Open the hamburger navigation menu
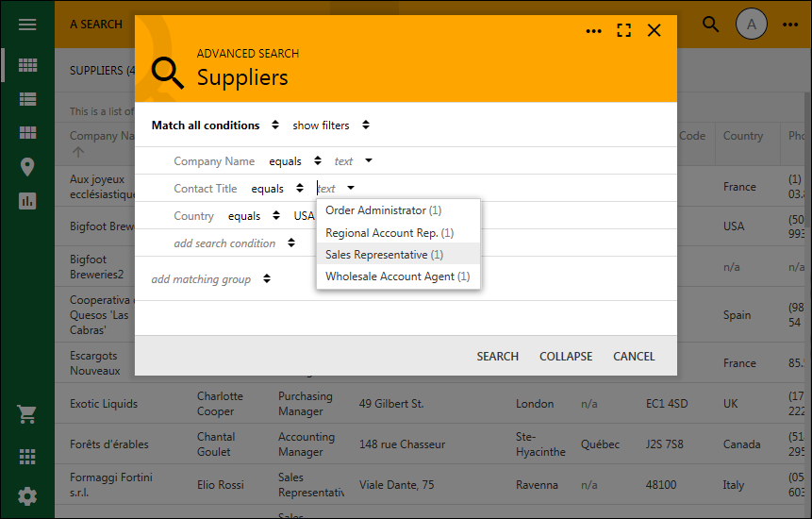 [27, 25]
